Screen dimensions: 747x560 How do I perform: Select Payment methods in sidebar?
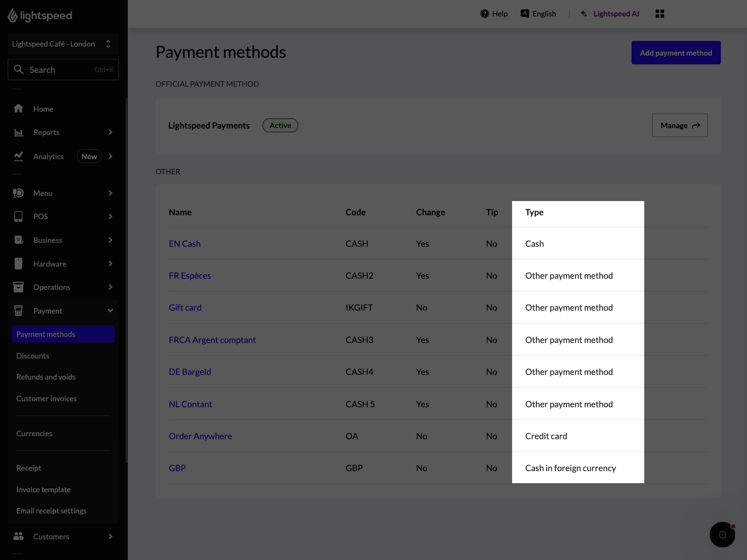point(63,334)
